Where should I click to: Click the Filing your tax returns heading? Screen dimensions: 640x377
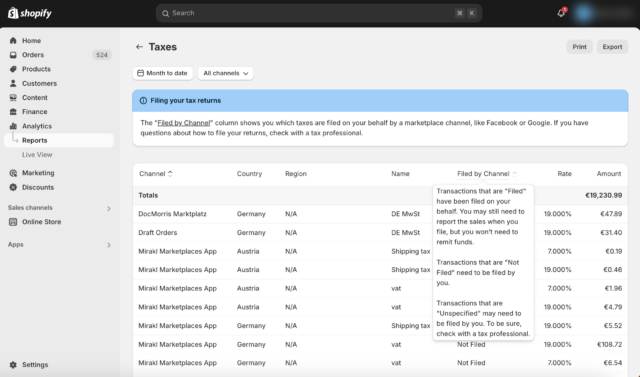[x=186, y=101]
